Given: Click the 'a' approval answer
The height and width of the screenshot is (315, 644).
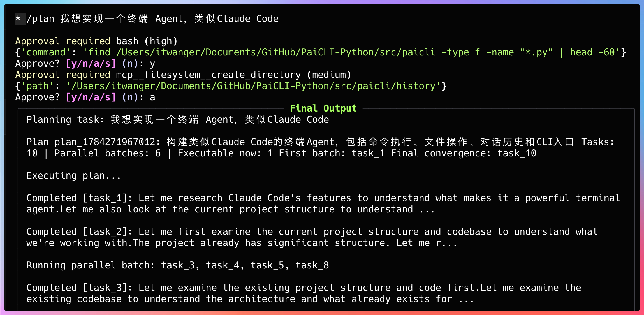Looking at the screenshot, I should 152,97.
